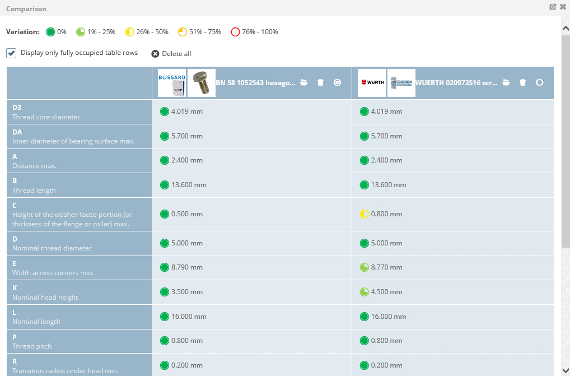The height and width of the screenshot is (376, 570).
Task: Click BN 58 1052543 hexagon title link
Action: coord(256,83)
